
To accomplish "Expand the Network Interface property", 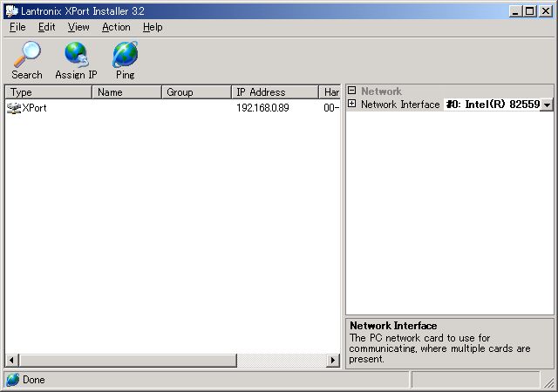I will click(351, 104).
